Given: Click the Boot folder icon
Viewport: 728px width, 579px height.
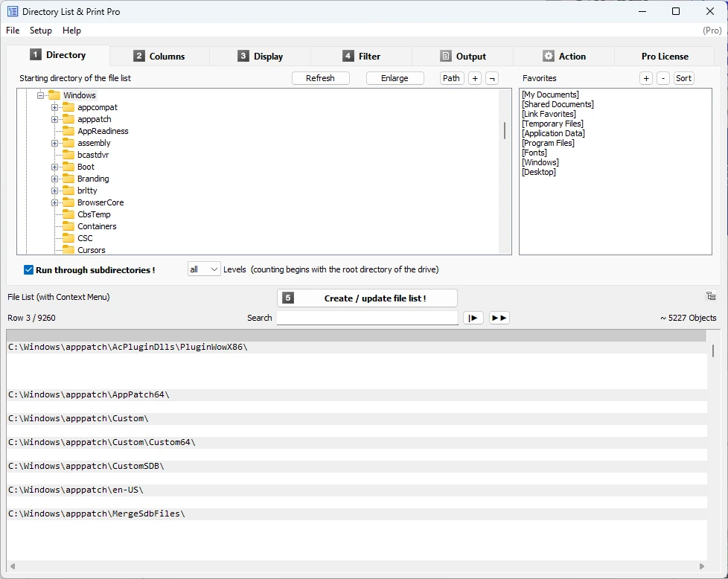Looking at the screenshot, I should [68, 167].
